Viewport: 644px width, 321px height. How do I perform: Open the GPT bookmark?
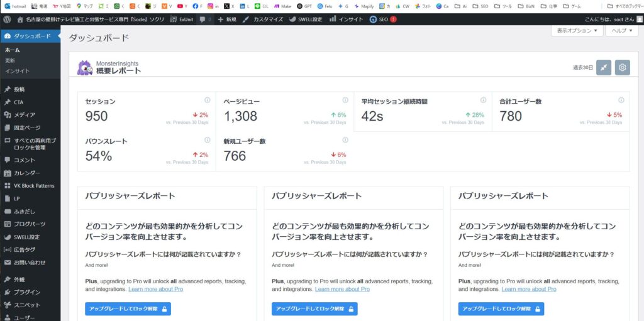(x=304, y=6)
